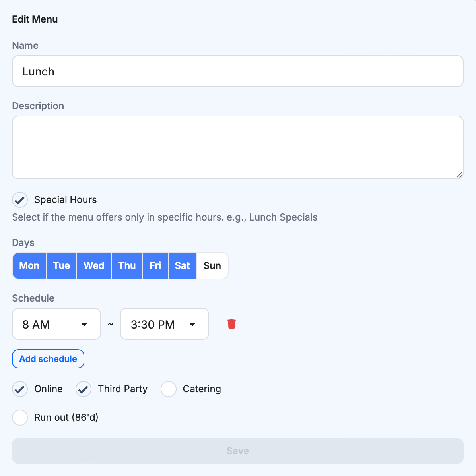
Task: Enable the Sun day toggle
Action: [x=212, y=265]
